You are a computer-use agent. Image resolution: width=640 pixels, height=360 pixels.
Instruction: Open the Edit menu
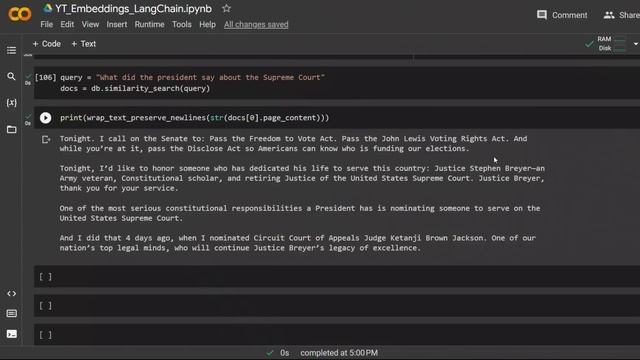tap(67, 24)
